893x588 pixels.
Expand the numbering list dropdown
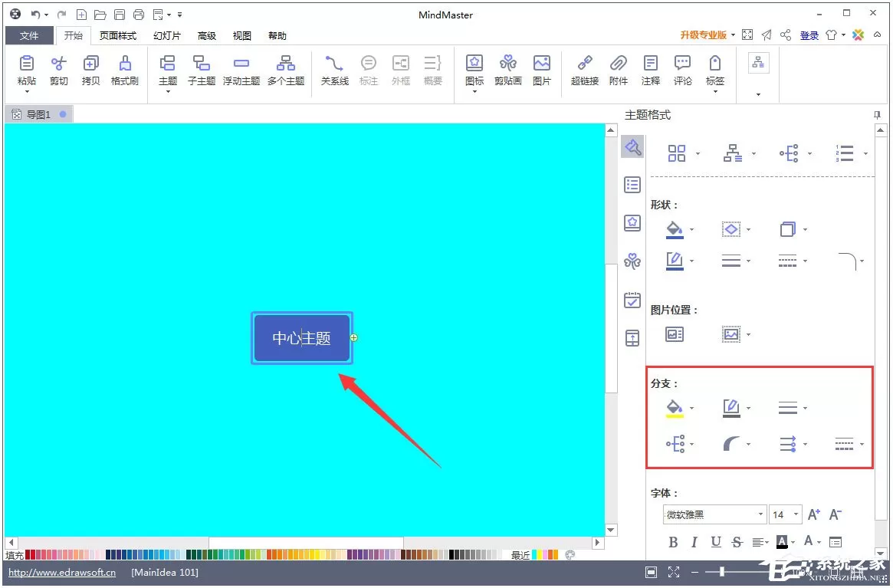[865, 153]
